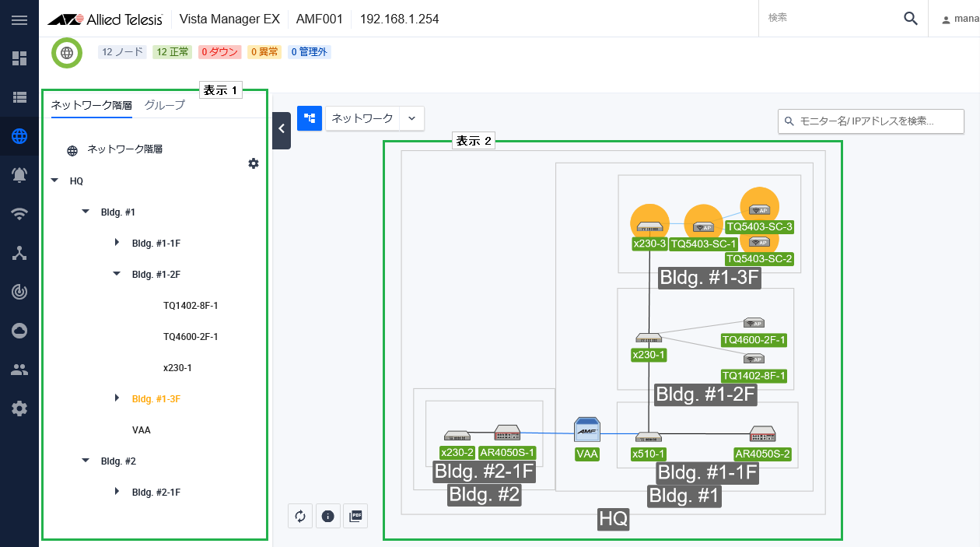Open the hamburger main menu

(19, 19)
